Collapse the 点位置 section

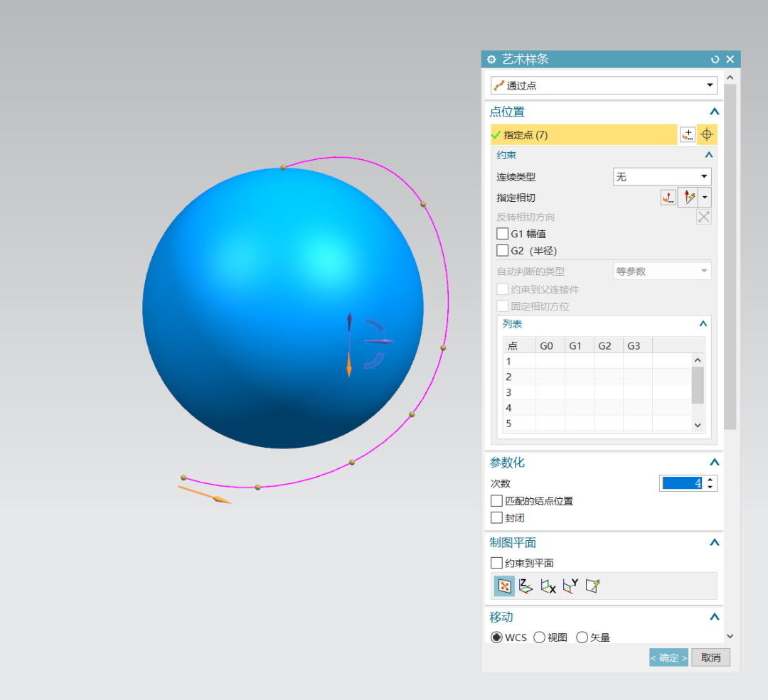[x=714, y=112]
